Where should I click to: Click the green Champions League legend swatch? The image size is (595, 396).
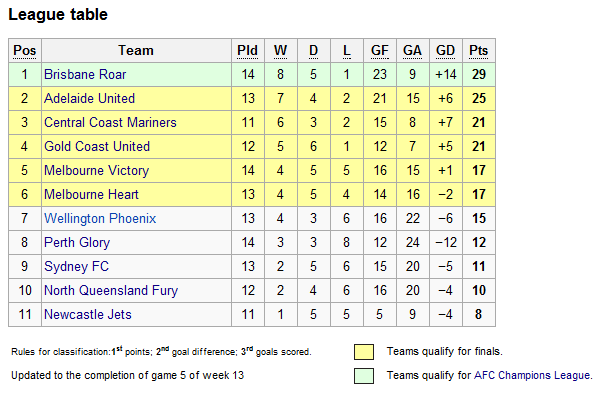364,376
